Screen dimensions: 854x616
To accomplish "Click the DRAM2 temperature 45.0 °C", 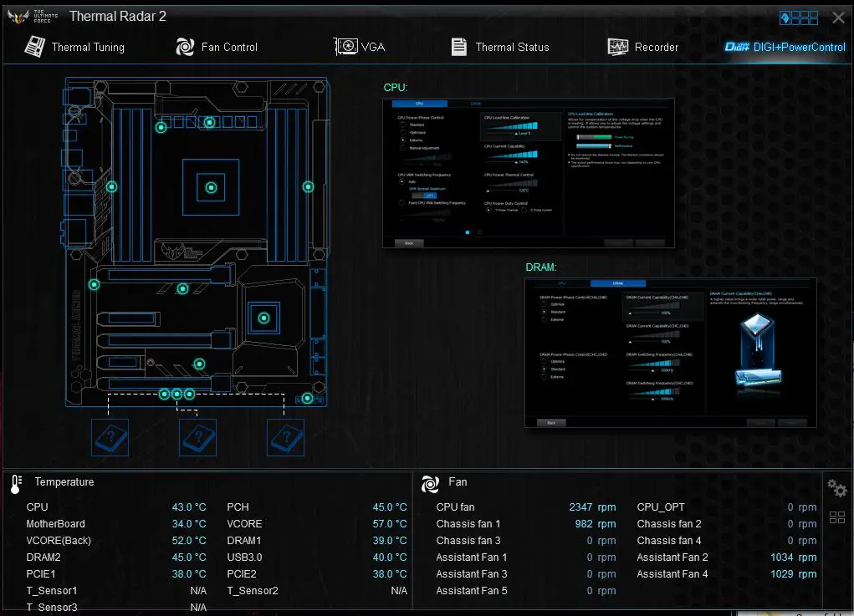I will tap(189, 557).
